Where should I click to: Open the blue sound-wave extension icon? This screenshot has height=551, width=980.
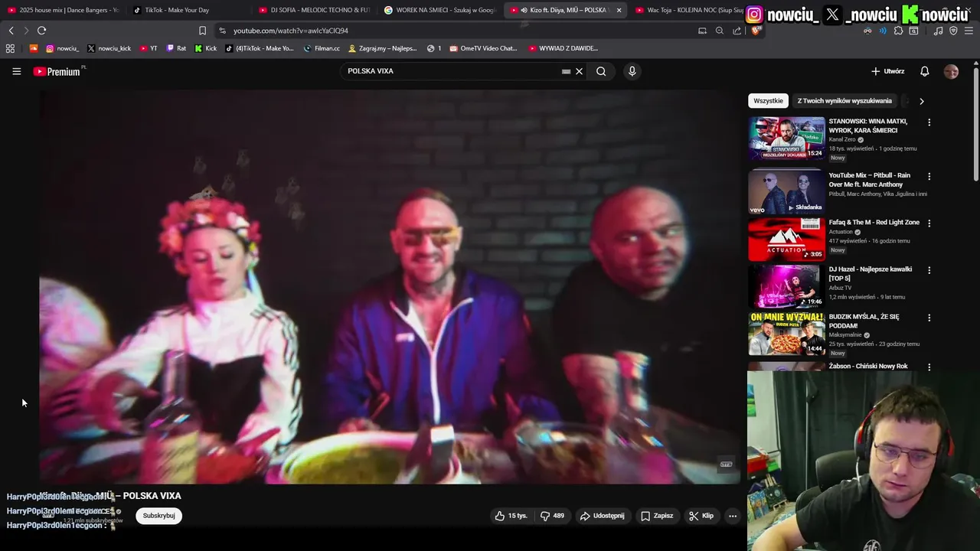(x=883, y=31)
